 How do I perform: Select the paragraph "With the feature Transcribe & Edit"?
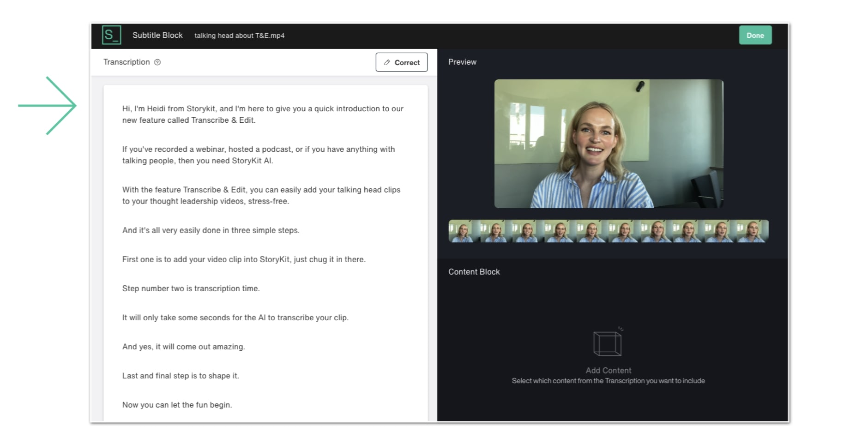coord(261,196)
